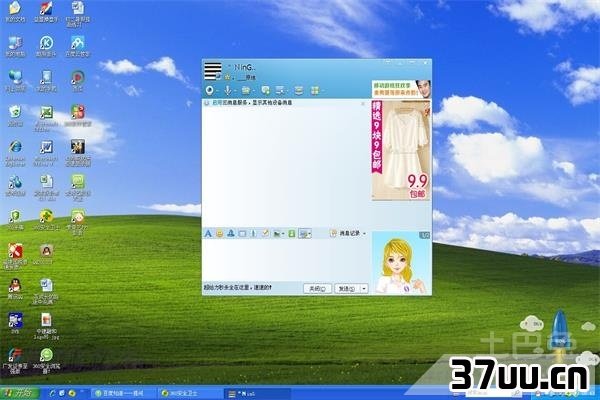Viewport: 600px width, 400px height.
Task: Open the colorful 360 software manager icon
Action: coord(77,116)
